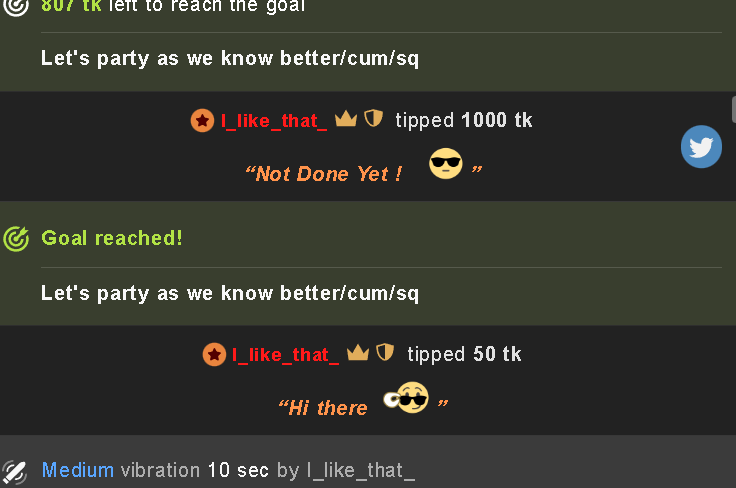
Task: Click the star badge beside the 1000 tk tip
Action: point(202,121)
